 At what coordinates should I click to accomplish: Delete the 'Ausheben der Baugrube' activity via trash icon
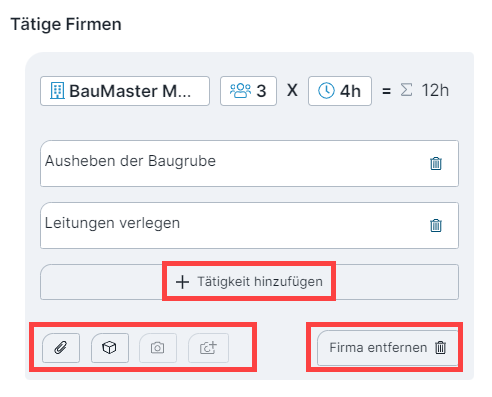point(436,163)
